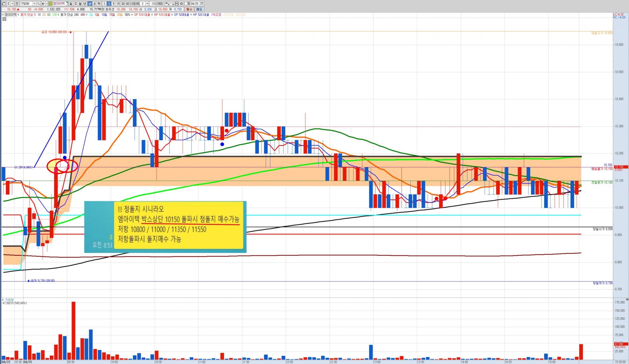Image resolution: width=629 pixels, height=364 pixels.
Task: Select the 일 daily period tab
Action: point(71,4)
